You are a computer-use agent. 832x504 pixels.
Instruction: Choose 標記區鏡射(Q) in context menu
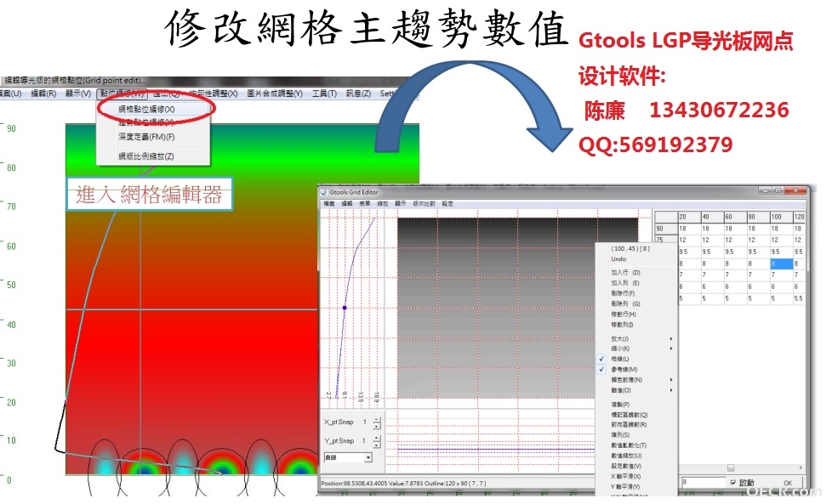(x=630, y=415)
